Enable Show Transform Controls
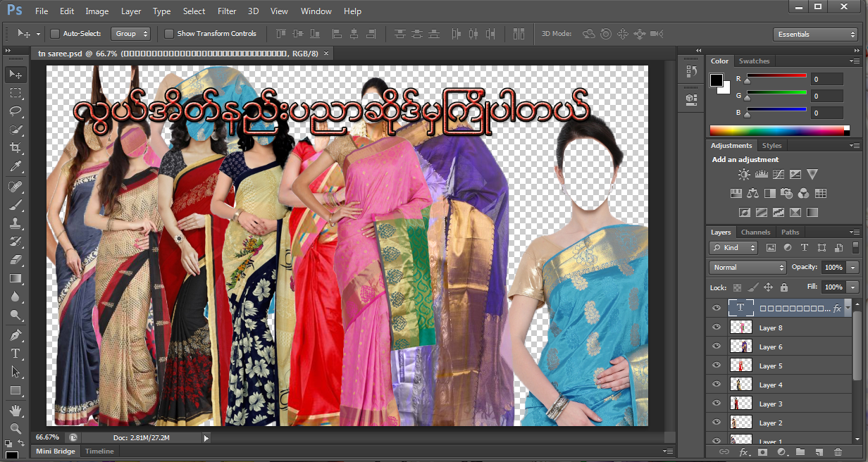 pyautogui.click(x=168, y=33)
